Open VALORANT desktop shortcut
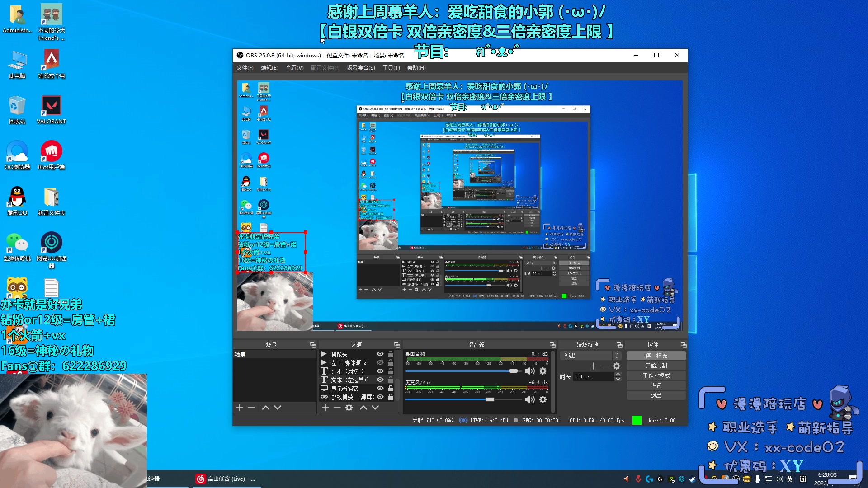Screen dimensions: 868x488 pyautogui.click(x=51, y=110)
